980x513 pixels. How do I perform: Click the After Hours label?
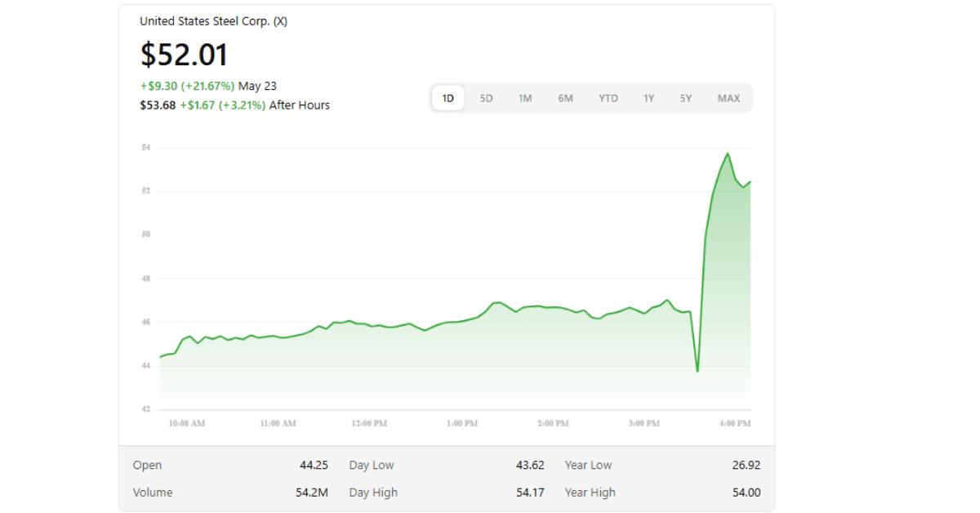tap(300, 105)
